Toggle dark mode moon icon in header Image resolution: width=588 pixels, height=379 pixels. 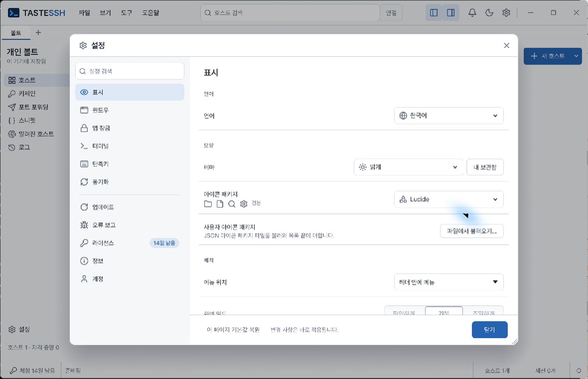pyautogui.click(x=489, y=13)
